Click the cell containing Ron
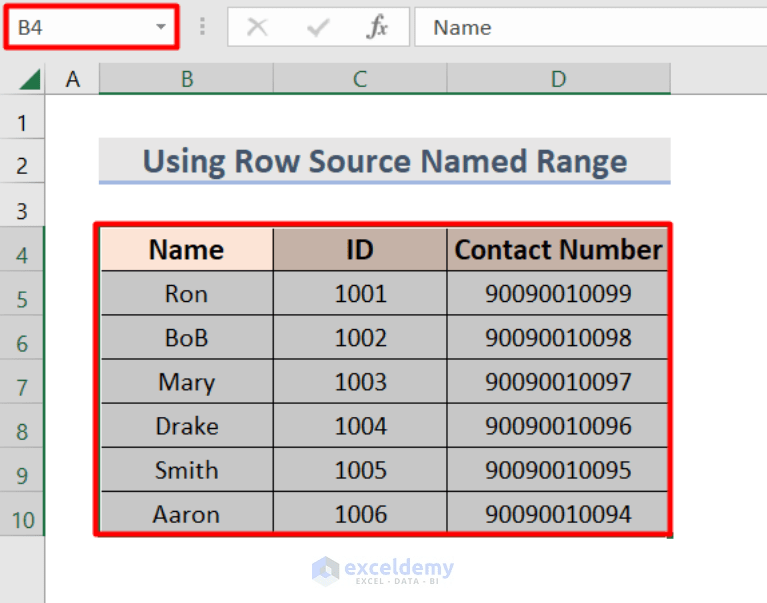Viewport: 767px width, 603px height. (186, 293)
